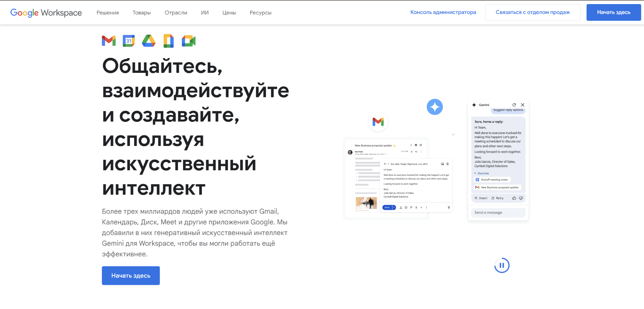Click the text formatting icon in compose bar

[x=401, y=208]
